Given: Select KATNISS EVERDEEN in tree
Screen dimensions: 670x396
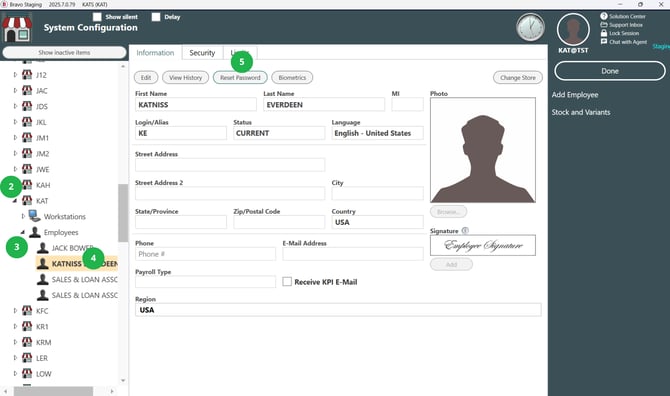Looking at the screenshot, I should click(77, 264).
